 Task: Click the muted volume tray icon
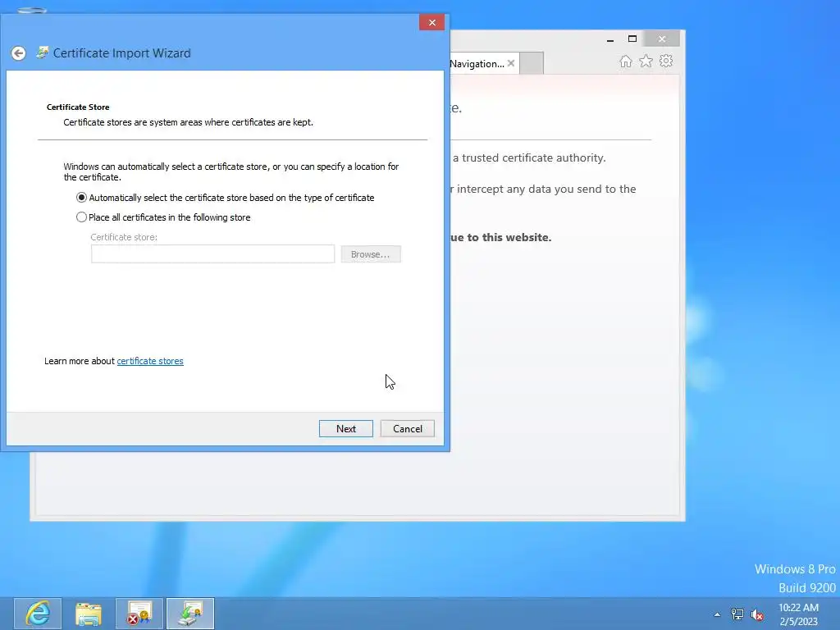757,614
